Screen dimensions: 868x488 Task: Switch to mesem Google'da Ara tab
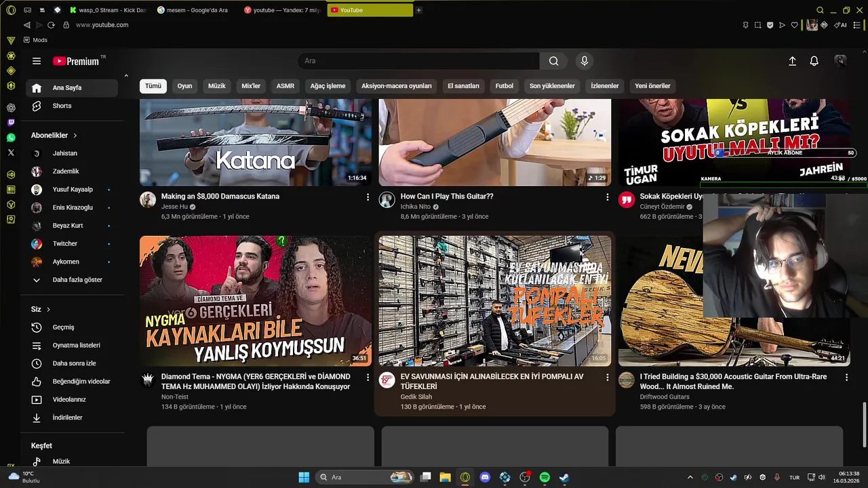196,10
